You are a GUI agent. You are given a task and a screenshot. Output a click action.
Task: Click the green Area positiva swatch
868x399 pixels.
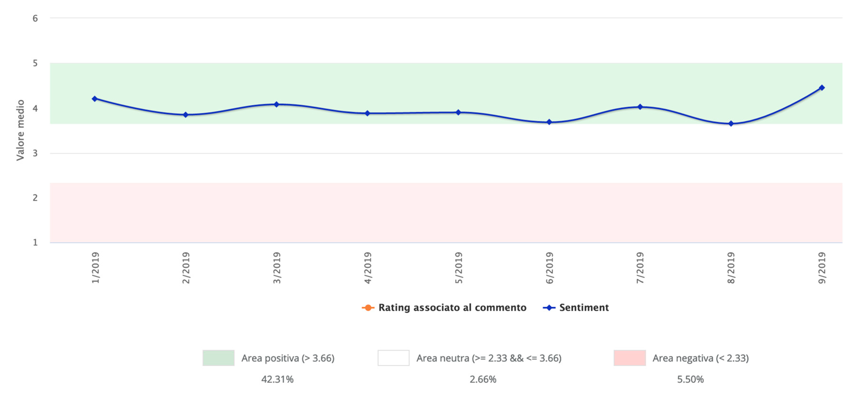(218, 358)
